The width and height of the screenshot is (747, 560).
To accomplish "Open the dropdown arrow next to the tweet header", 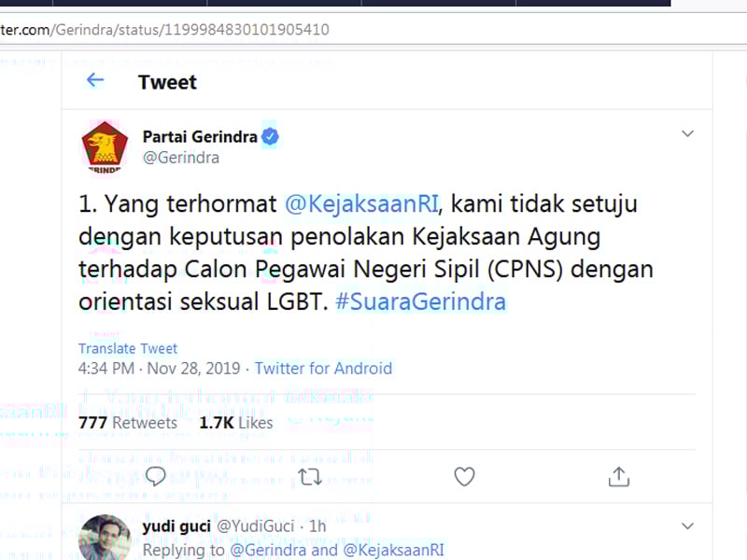I will [x=687, y=133].
